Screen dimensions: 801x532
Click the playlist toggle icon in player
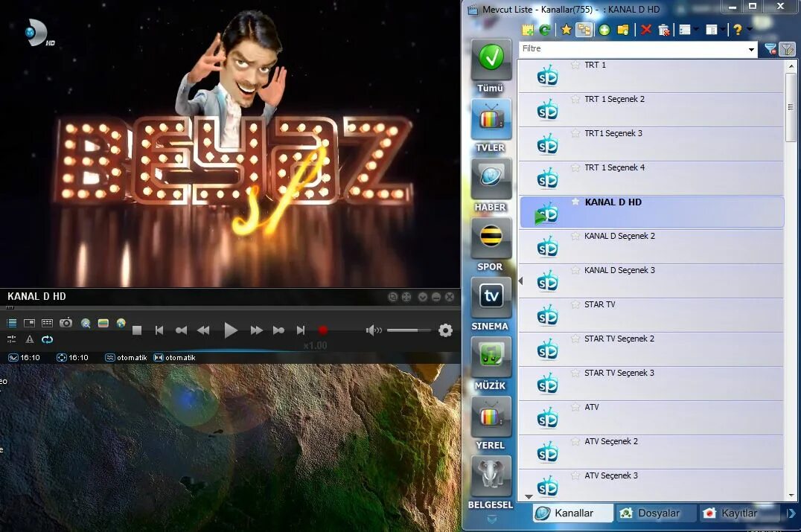(12, 323)
